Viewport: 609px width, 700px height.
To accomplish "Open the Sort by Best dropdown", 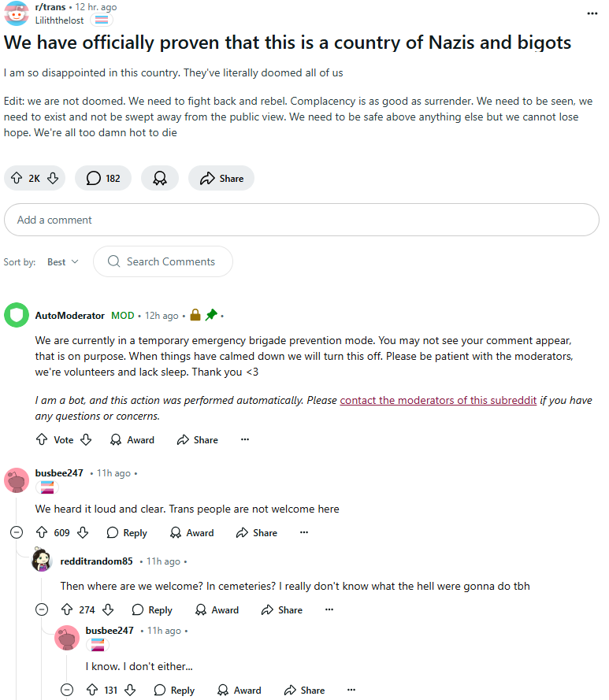I will pos(62,262).
